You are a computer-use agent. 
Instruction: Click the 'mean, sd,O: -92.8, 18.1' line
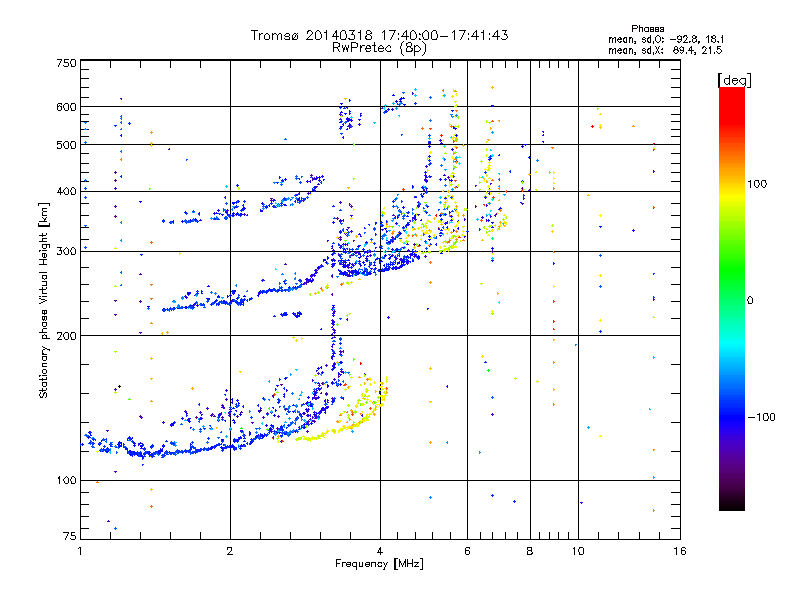666,39
